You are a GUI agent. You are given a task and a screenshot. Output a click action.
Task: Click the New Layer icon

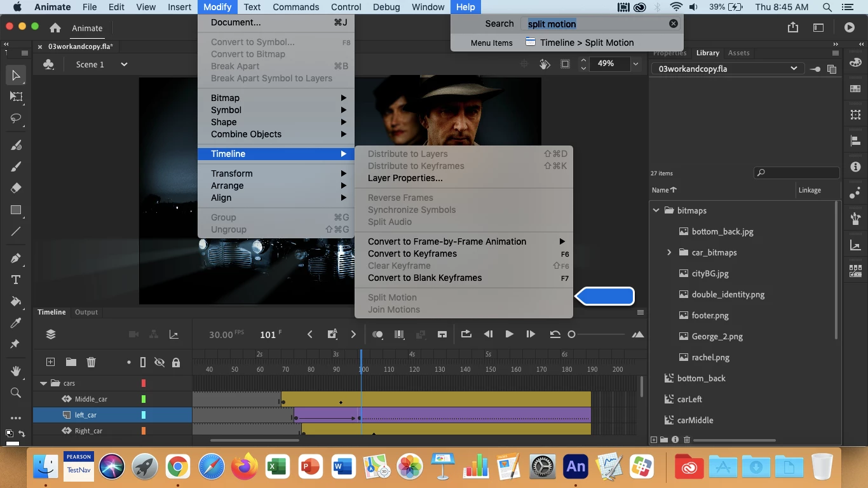click(50, 362)
